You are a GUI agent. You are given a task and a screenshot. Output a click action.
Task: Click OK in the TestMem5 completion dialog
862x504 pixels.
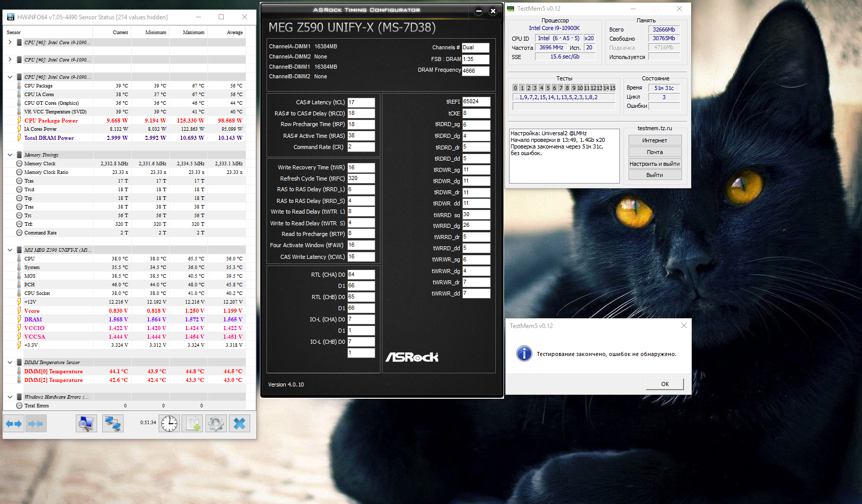tap(665, 384)
